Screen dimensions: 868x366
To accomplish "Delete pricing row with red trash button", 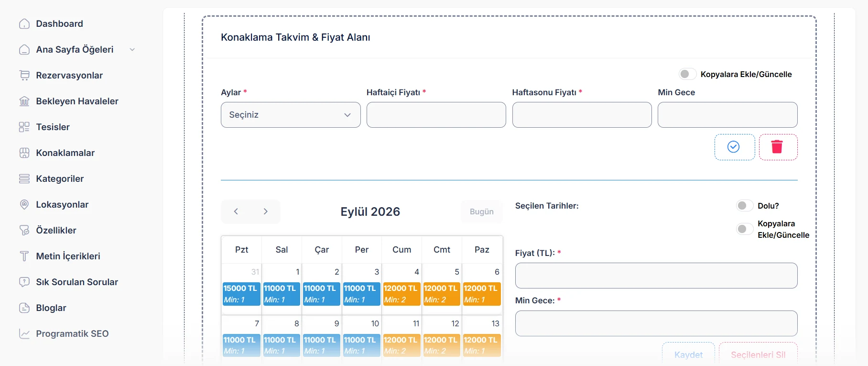I will [x=778, y=147].
